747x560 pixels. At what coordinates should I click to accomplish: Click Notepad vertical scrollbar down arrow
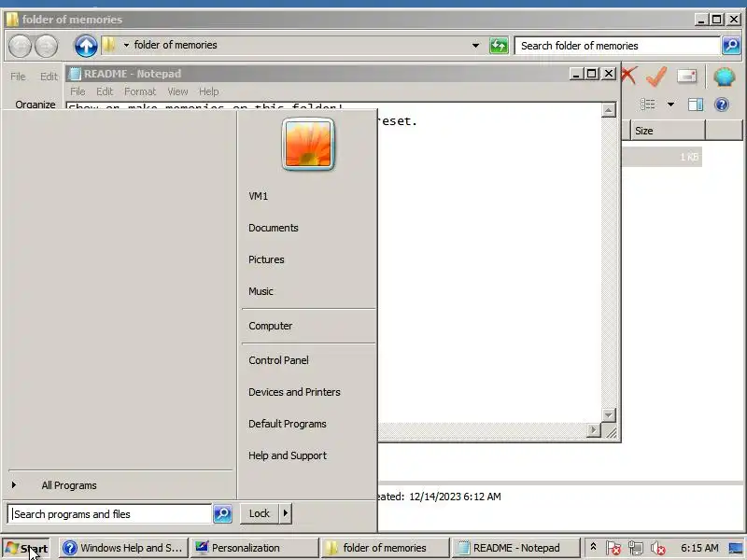click(x=609, y=414)
